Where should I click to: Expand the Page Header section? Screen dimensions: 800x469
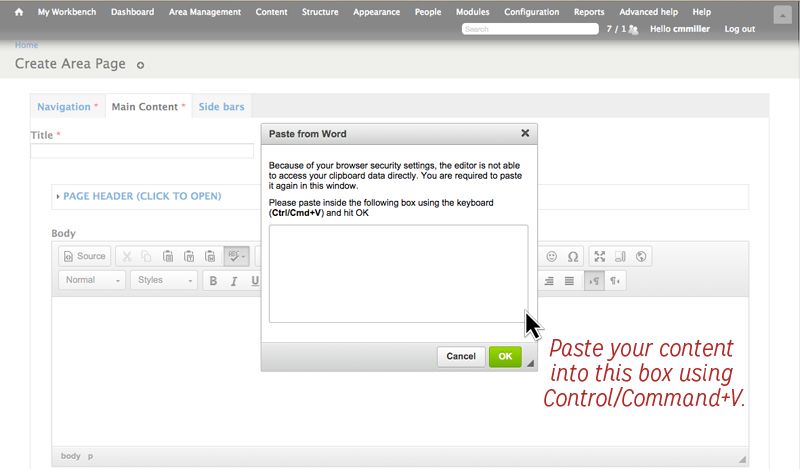(142, 196)
